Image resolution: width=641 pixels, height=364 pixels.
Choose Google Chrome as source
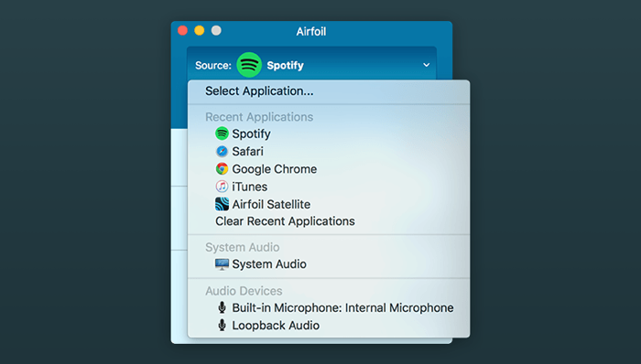point(275,169)
